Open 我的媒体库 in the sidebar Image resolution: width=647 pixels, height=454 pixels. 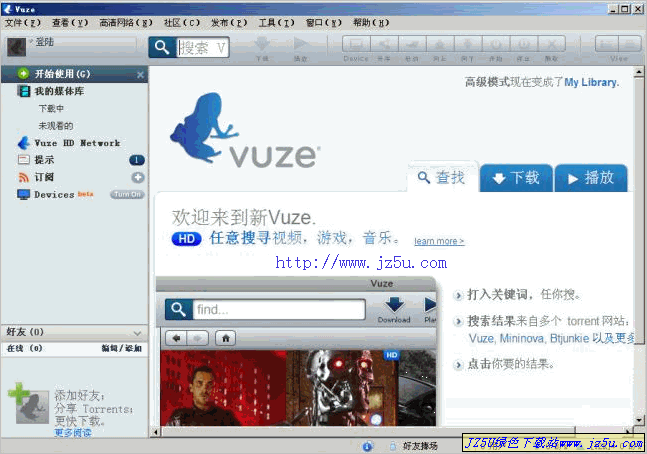tap(59, 91)
